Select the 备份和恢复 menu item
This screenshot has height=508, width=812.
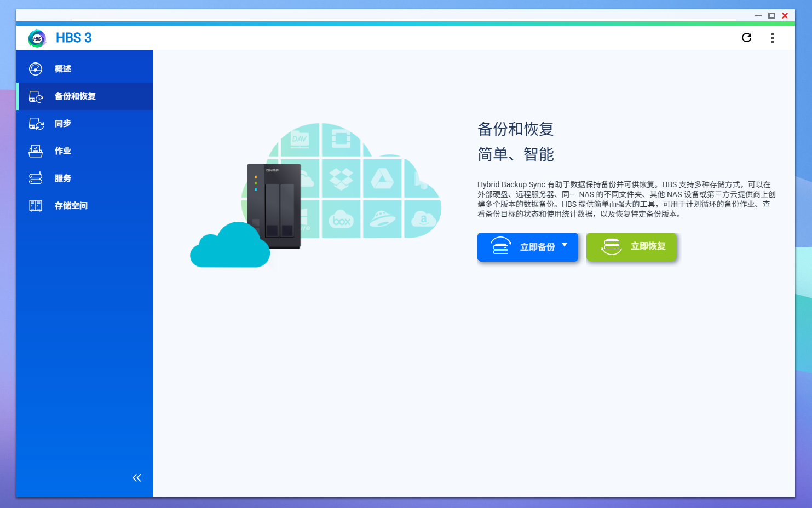click(75, 96)
